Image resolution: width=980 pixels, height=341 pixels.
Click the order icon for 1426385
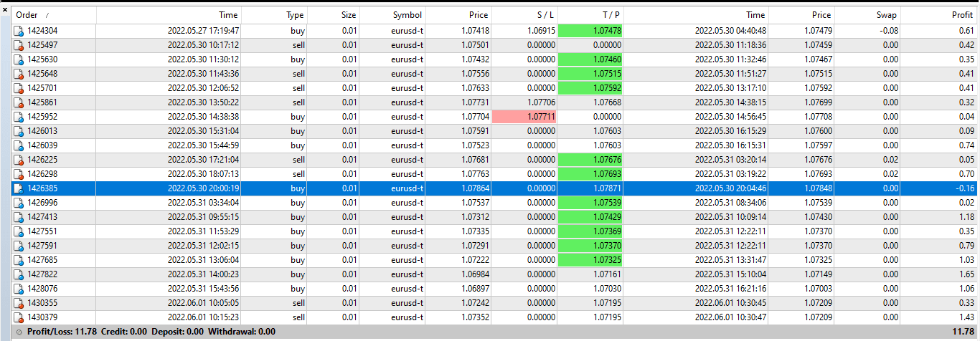(19, 188)
